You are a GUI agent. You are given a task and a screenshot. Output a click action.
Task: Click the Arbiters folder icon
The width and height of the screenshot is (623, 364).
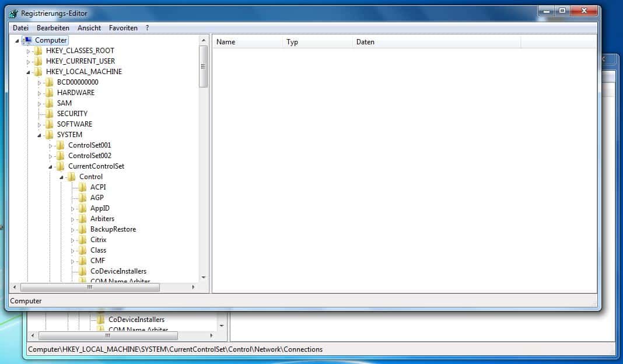click(x=83, y=219)
